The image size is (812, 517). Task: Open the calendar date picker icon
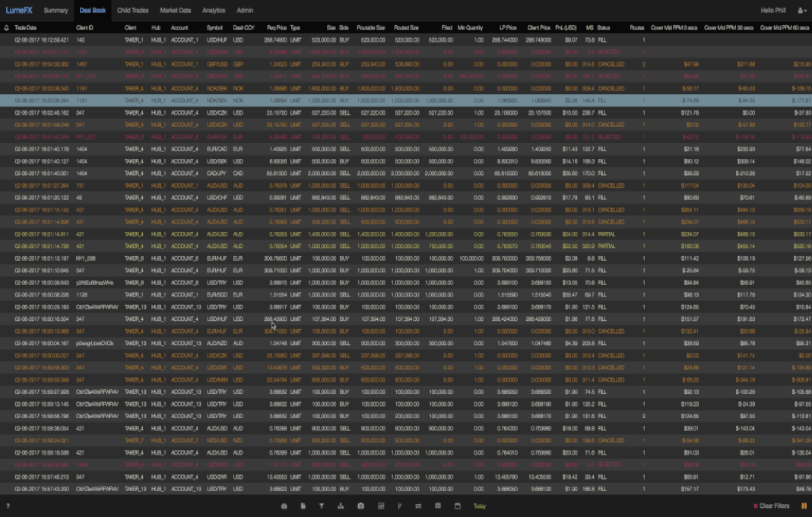click(x=457, y=506)
